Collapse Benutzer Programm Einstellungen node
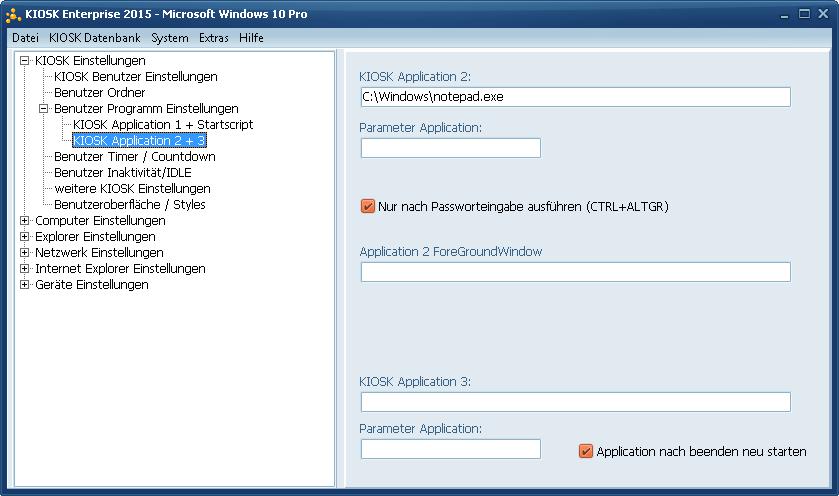 pos(43,109)
